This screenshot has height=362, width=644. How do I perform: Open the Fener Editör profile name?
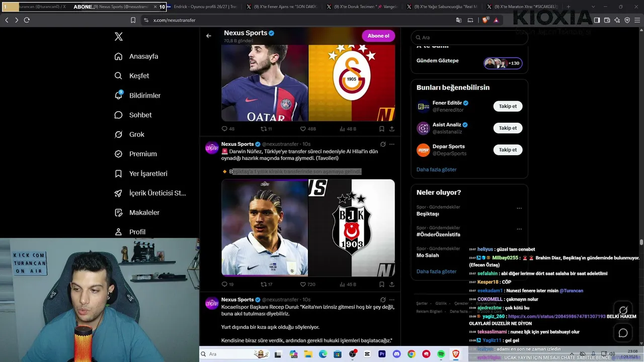click(x=447, y=103)
